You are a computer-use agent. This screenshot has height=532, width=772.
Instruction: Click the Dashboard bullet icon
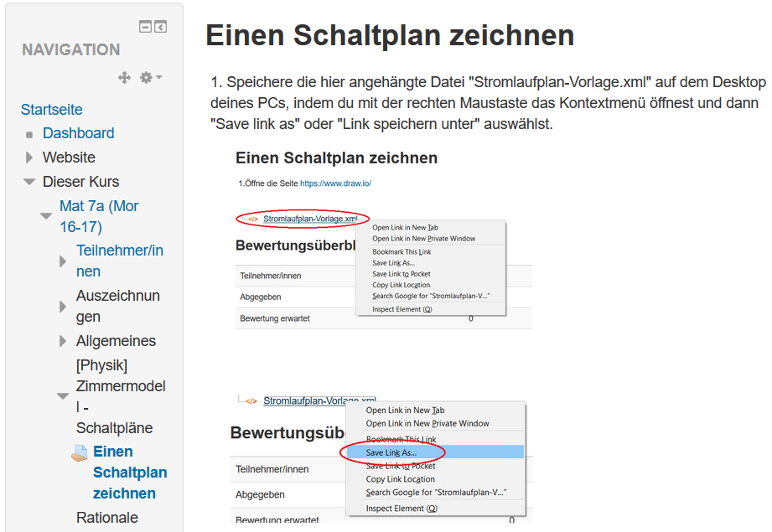tap(30, 134)
